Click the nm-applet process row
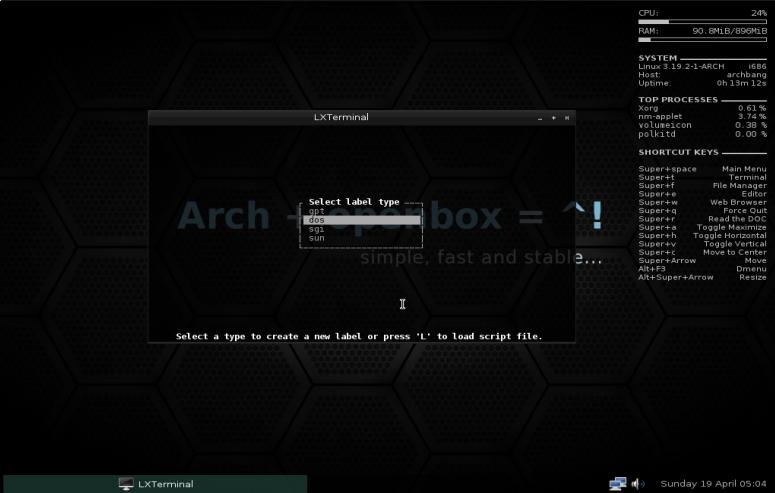The image size is (775, 493). 702,116
